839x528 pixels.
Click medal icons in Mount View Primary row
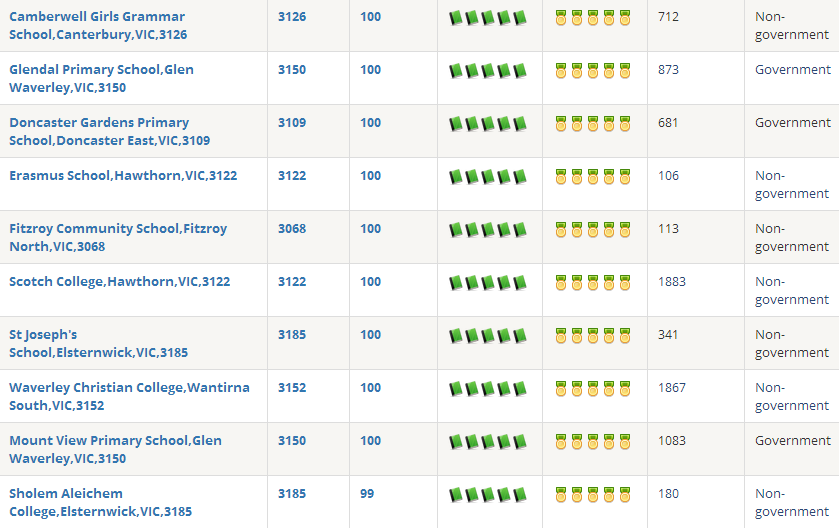coord(593,442)
